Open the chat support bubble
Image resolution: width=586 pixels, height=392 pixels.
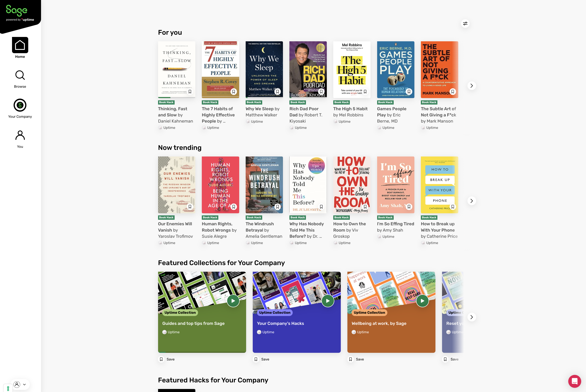[x=574, y=381]
